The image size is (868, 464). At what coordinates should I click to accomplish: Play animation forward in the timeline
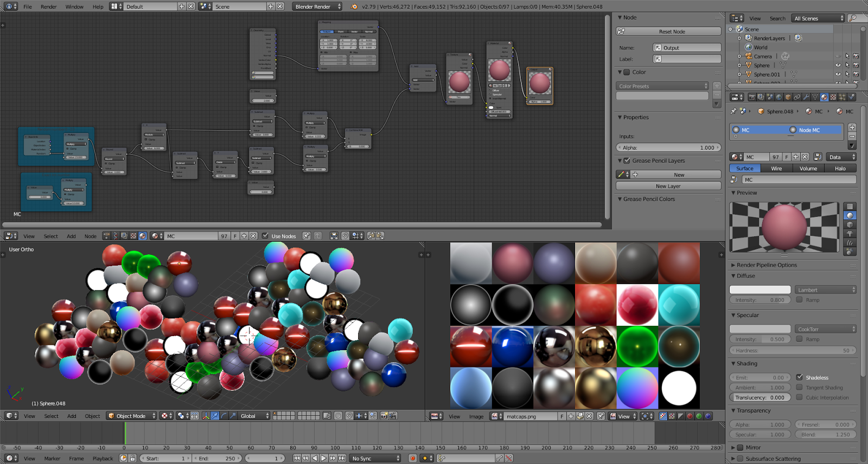coord(323,458)
